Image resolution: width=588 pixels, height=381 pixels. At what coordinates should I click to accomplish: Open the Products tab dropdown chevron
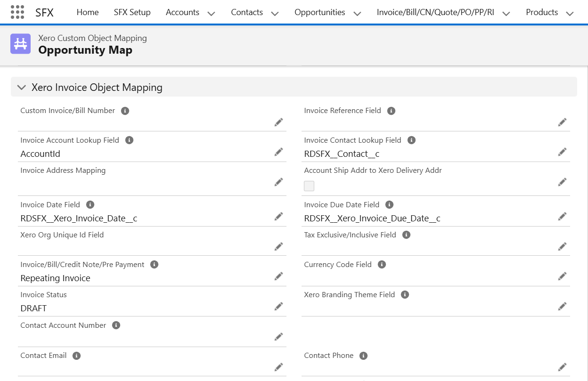[x=569, y=13]
